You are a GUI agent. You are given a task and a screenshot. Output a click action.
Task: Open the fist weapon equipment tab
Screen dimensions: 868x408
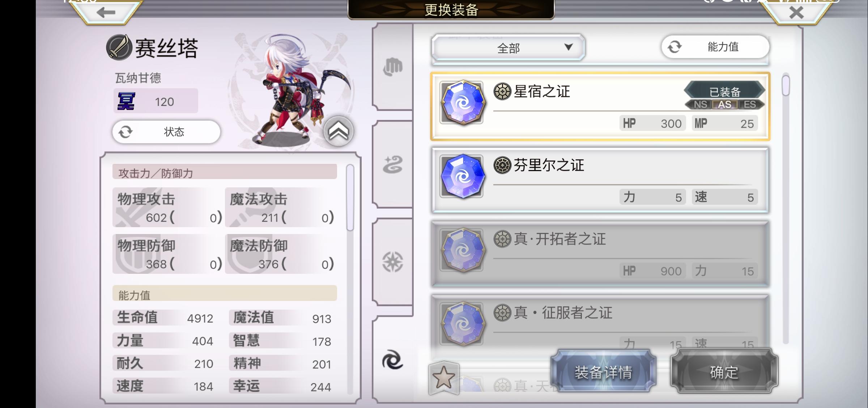tap(393, 67)
